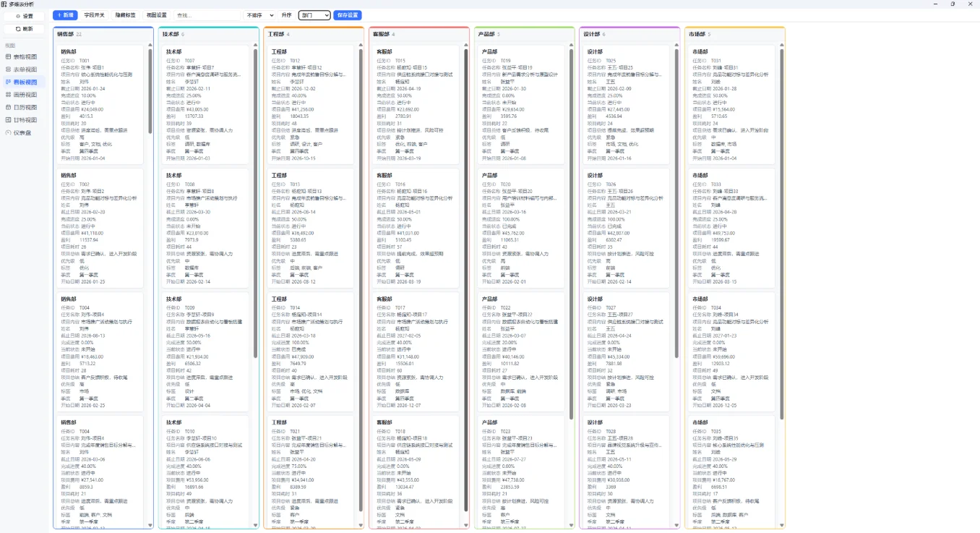This screenshot has width=980, height=533.
Task: Click the up arrow of 产品部 column scrollbar
Action: (x=572, y=46)
